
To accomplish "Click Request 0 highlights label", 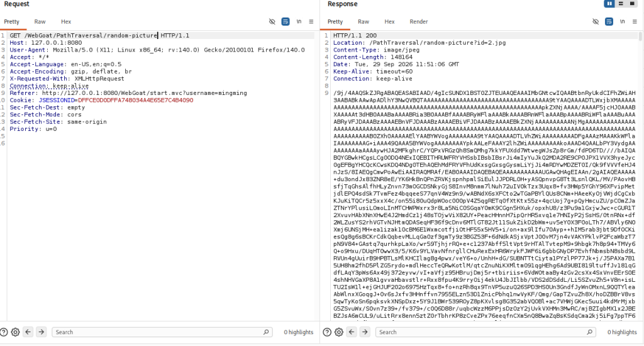I will 299,332.
